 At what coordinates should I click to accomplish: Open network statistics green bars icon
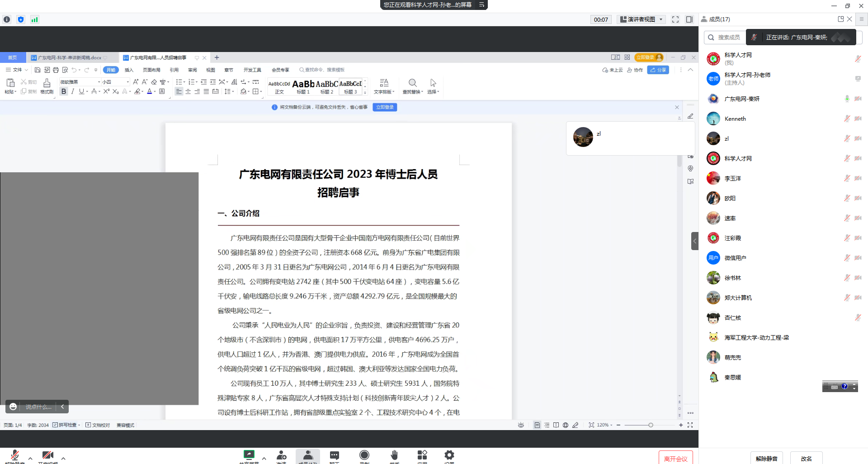pyautogui.click(x=34, y=19)
